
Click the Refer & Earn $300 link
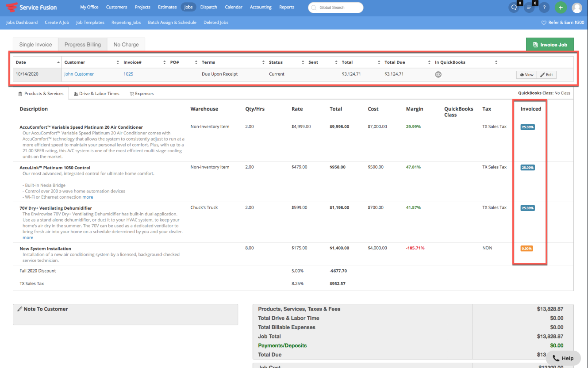(x=563, y=23)
